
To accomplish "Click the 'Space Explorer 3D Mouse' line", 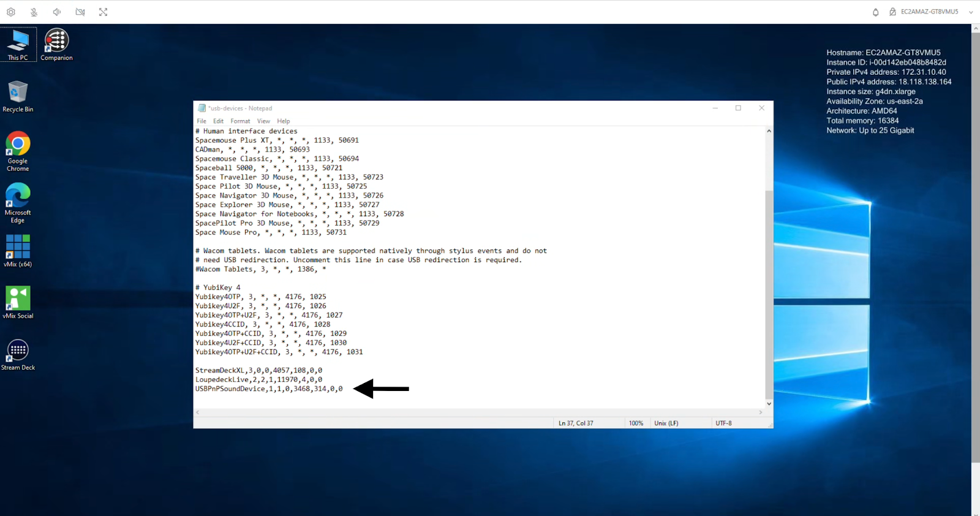I will (287, 205).
